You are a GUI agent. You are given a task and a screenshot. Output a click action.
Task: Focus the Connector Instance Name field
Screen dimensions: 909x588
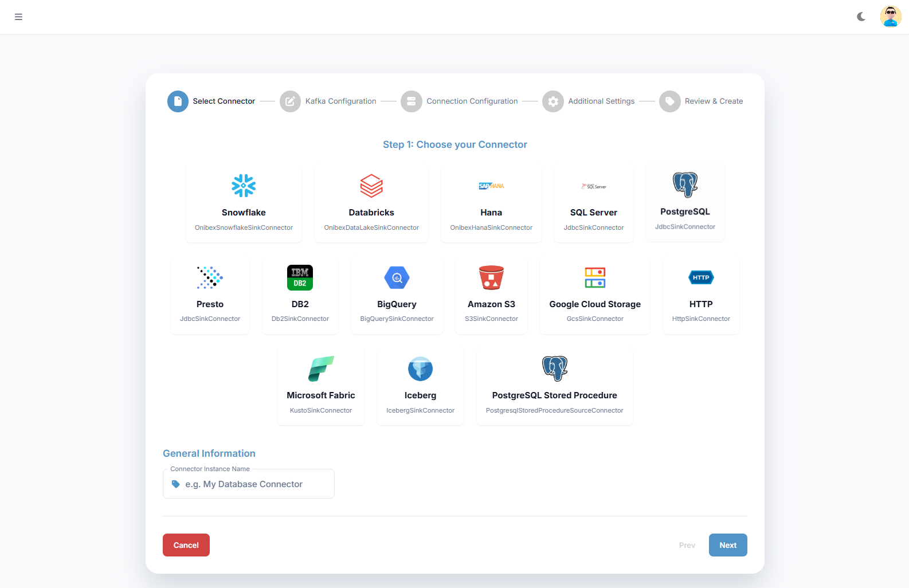[x=249, y=484]
